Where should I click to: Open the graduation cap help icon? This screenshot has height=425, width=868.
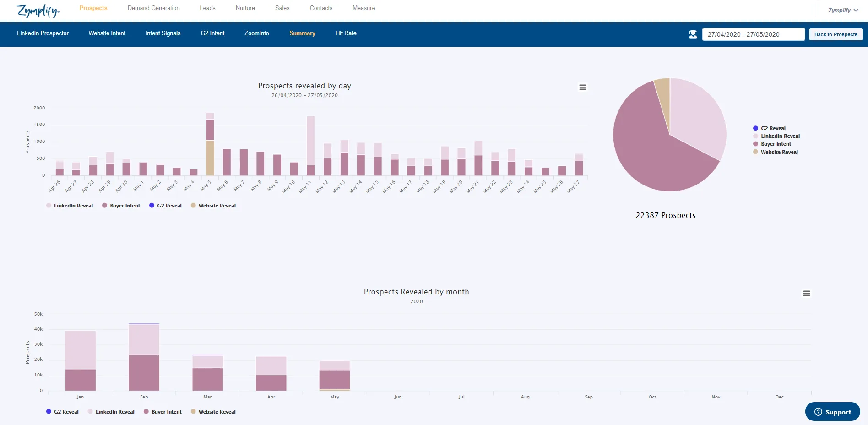point(693,34)
